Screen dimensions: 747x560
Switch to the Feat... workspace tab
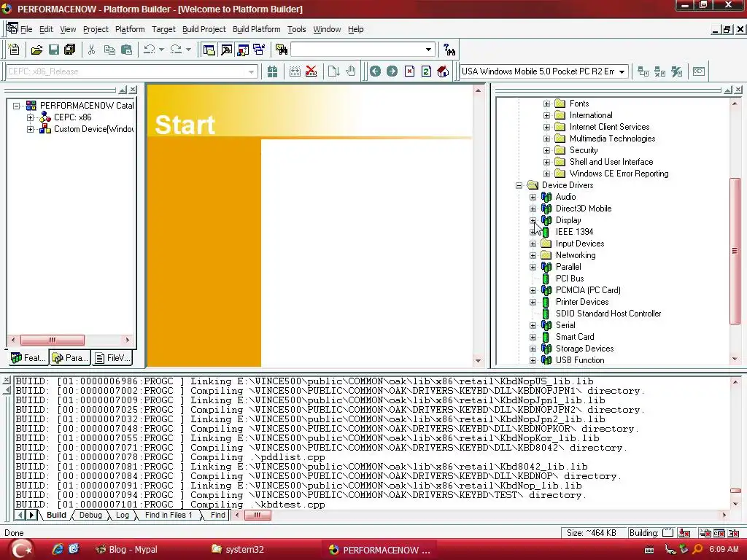28,357
